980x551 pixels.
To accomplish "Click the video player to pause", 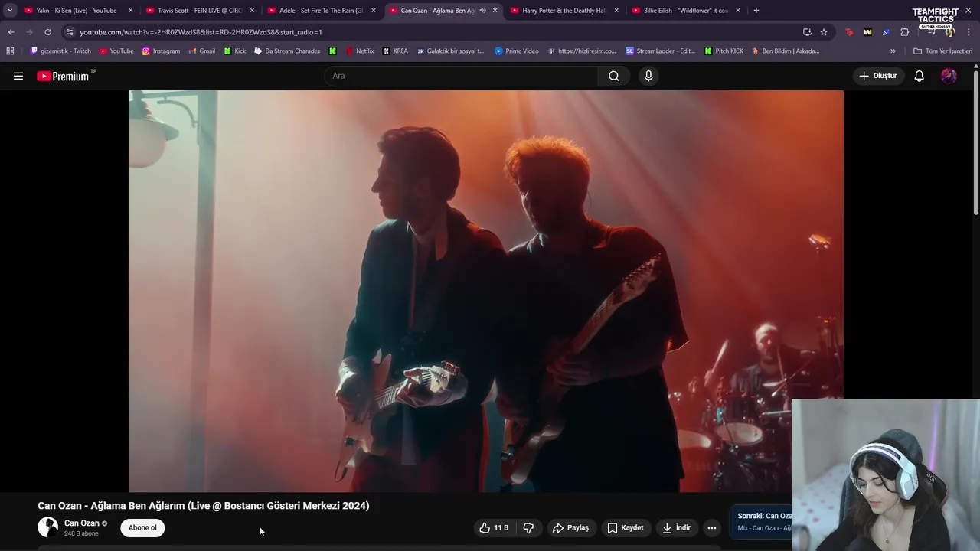I will [x=486, y=291].
